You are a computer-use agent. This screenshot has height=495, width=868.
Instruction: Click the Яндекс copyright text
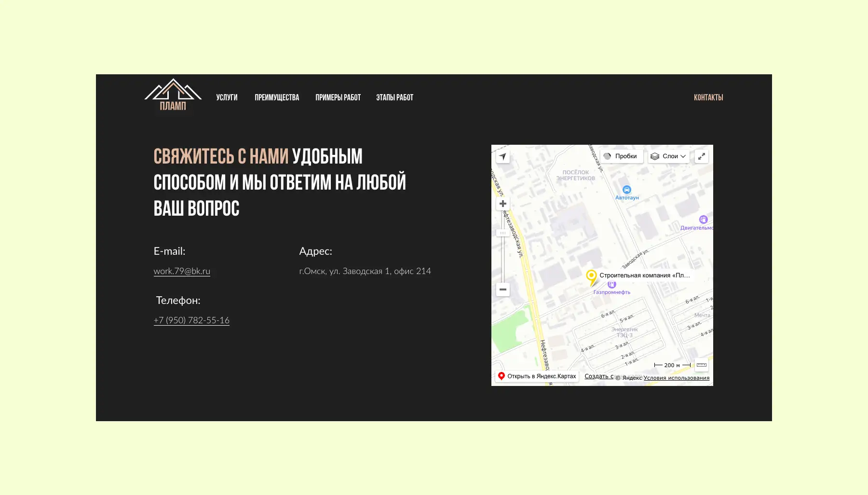629,378
